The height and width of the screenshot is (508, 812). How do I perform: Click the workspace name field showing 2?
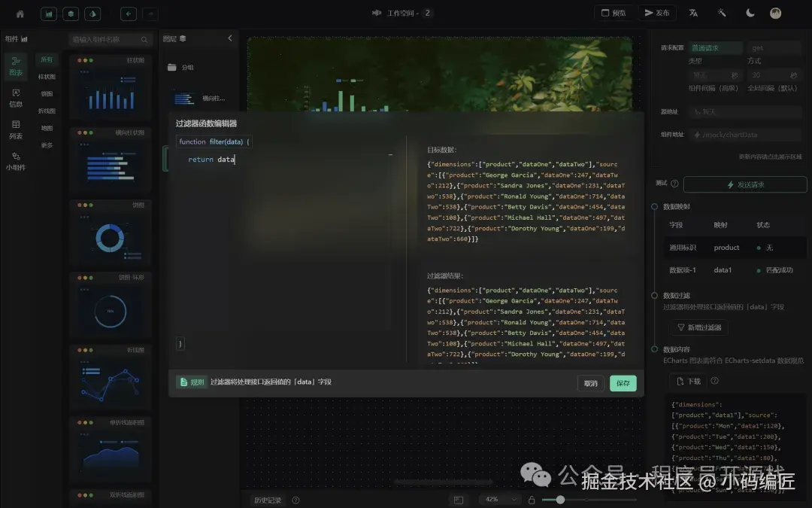click(427, 13)
